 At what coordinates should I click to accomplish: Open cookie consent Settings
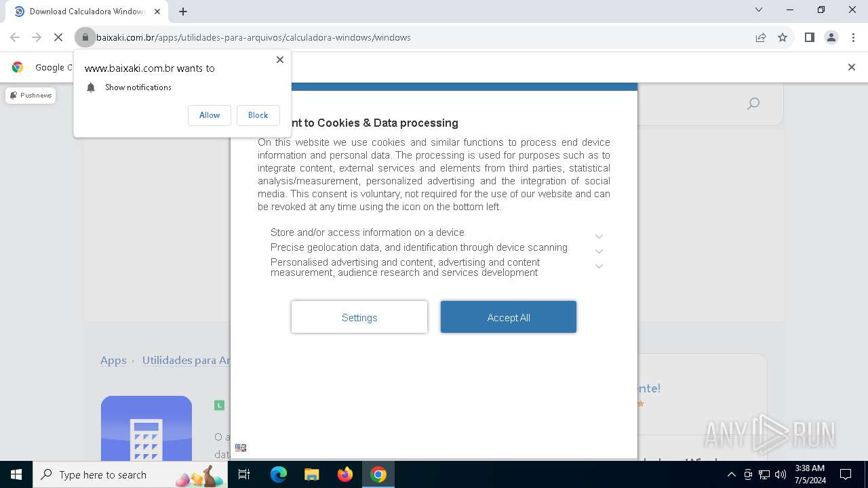tap(359, 317)
